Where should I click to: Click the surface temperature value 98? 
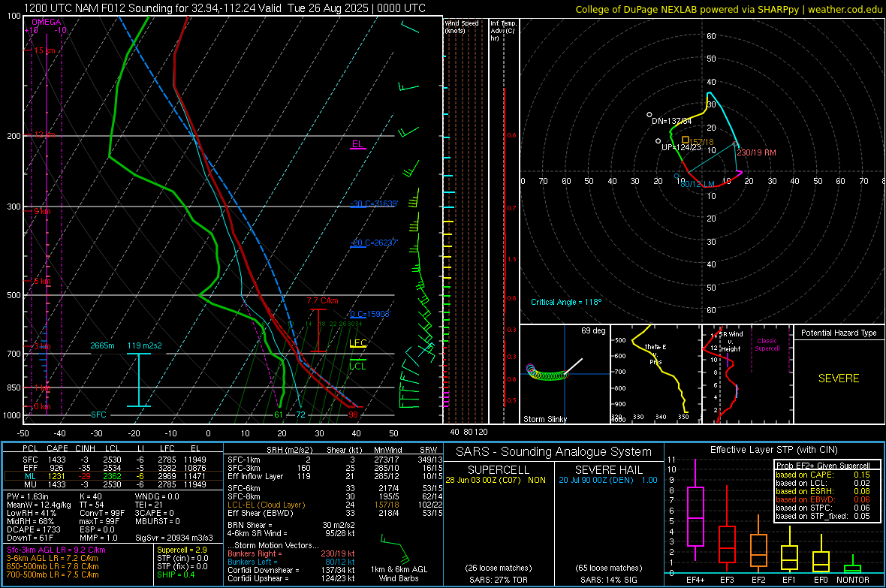click(x=353, y=415)
